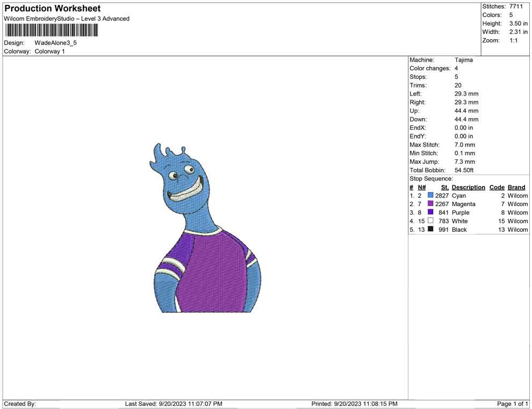Screen dimensions: 532x409
Task: Click the Color changes value 4
Action: 456,69
